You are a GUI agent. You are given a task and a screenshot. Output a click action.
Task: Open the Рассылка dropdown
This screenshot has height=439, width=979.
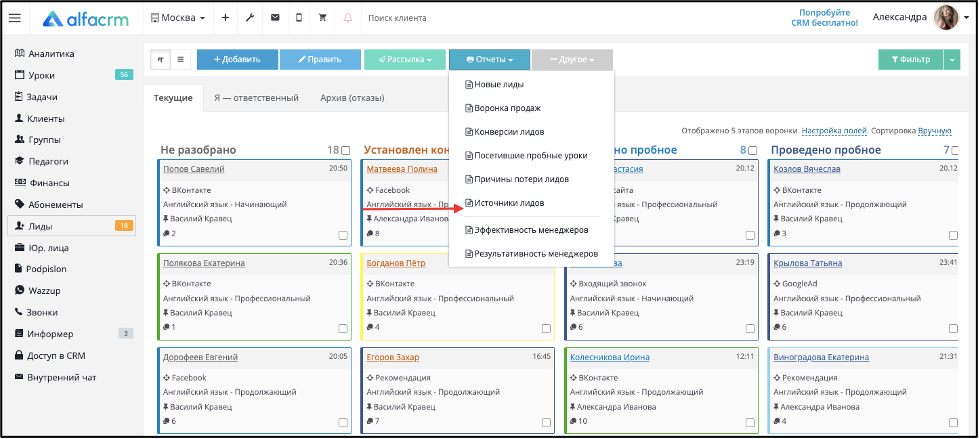pyautogui.click(x=403, y=60)
